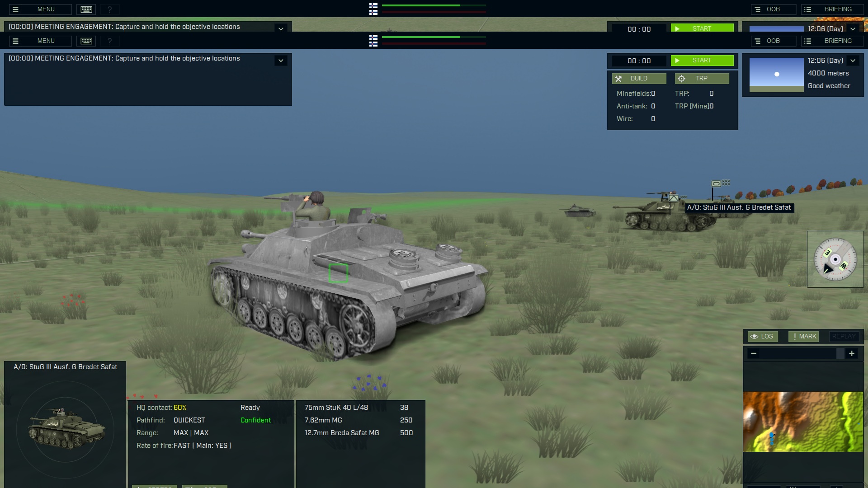Open BRIEFING in the second toolbar row
868x488 pixels.
coord(832,41)
